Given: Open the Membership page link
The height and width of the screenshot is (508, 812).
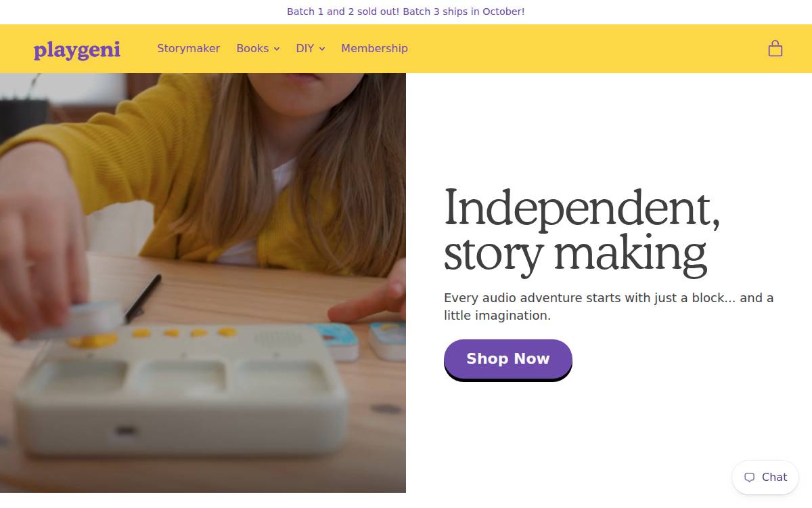Looking at the screenshot, I should click(x=374, y=48).
